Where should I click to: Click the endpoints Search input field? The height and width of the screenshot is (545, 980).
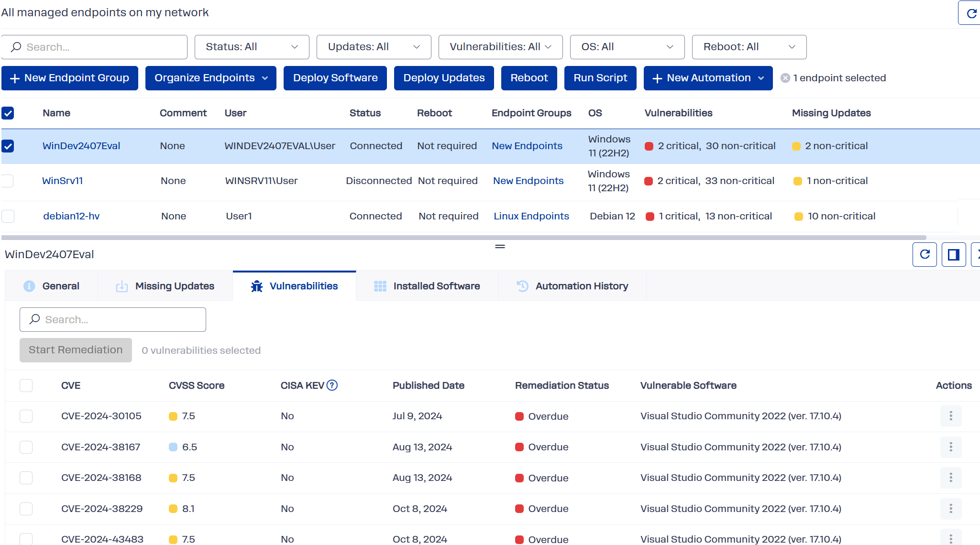(94, 47)
